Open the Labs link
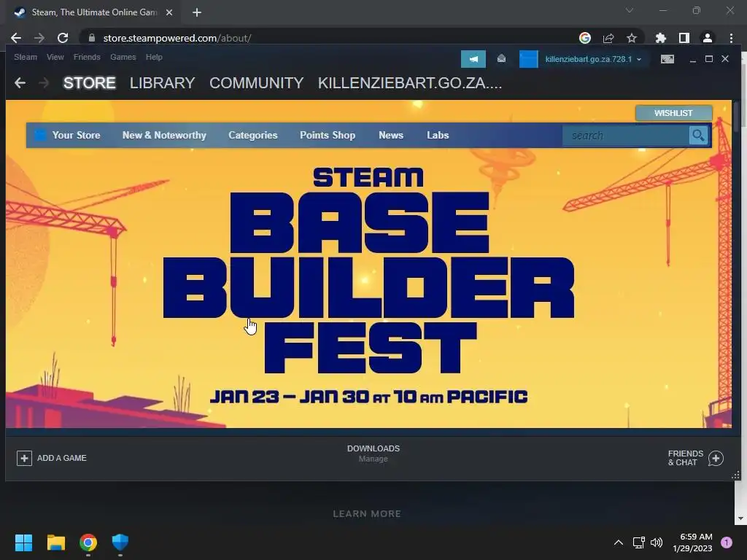The image size is (747, 560). pyautogui.click(x=438, y=135)
